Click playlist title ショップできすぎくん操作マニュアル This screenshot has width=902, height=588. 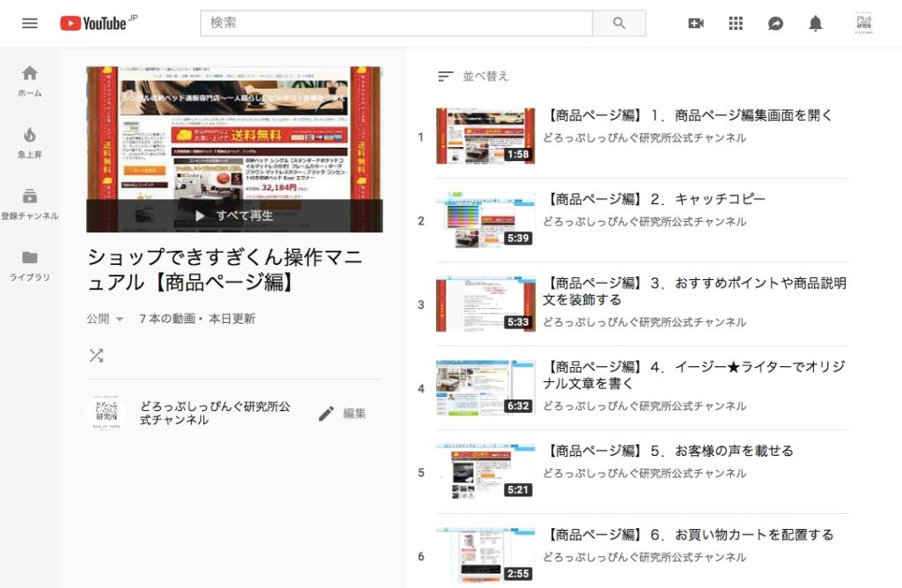[x=225, y=269]
